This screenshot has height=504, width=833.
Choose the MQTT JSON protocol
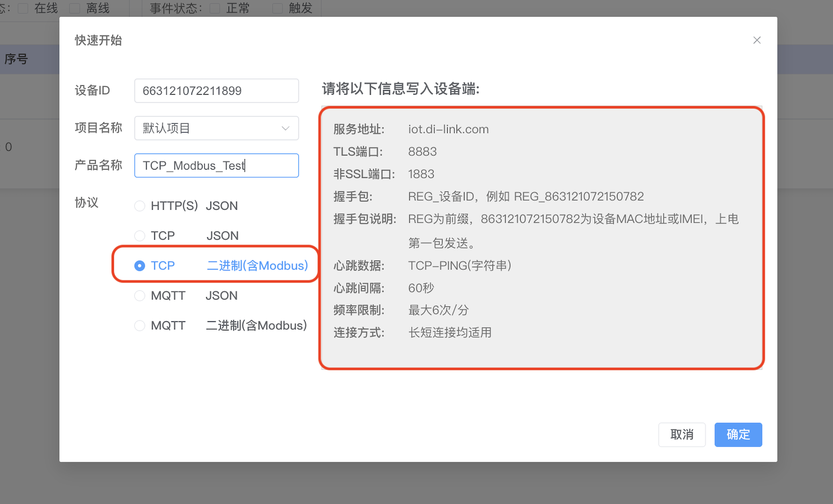click(140, 295)
